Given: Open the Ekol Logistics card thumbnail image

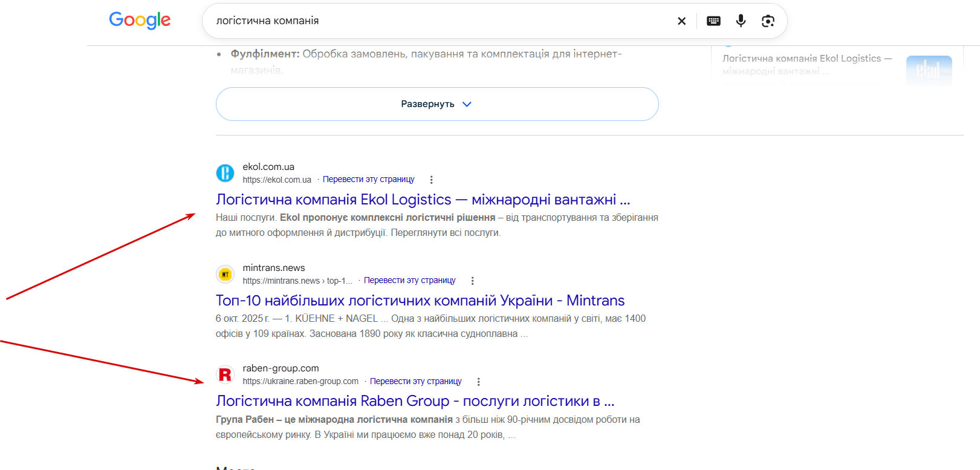Looking at the screenshot, I should (x=929, y=71).
